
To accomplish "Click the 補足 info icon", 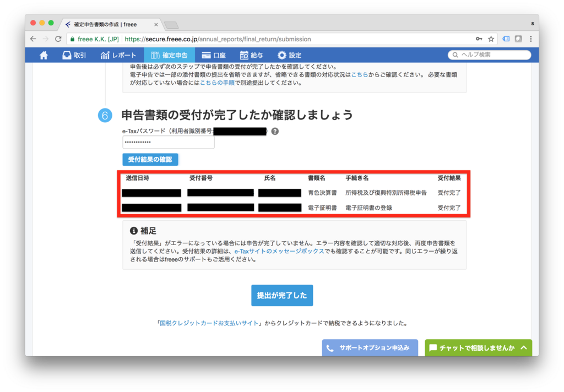I will 134,231.
